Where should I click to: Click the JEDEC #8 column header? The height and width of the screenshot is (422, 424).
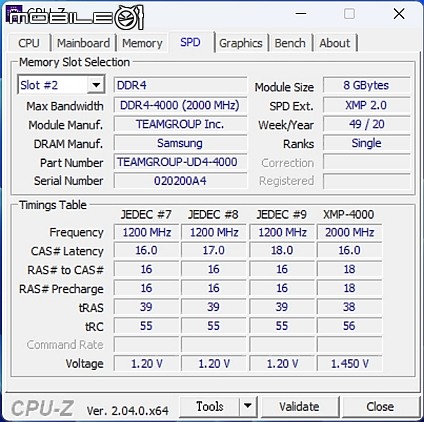(x=213, y=214)
